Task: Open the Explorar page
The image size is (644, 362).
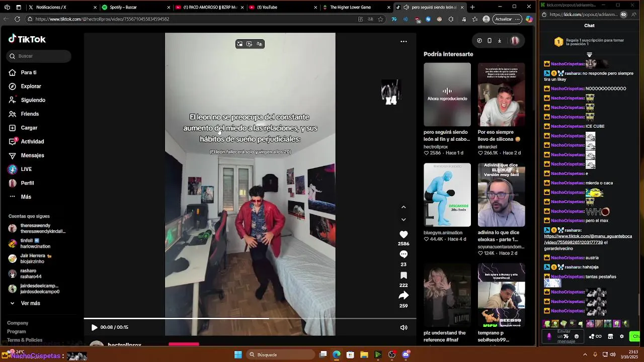Action: point(30,86)
